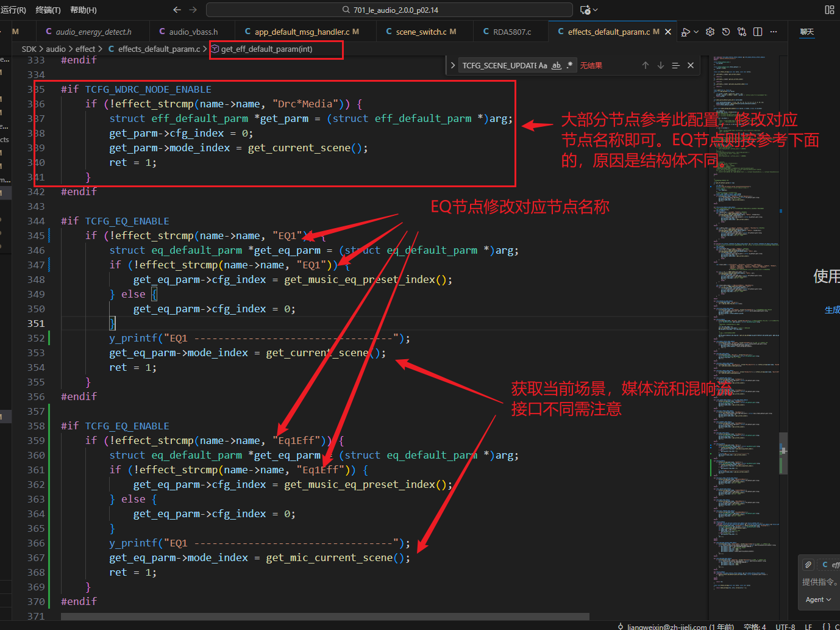Go to previous find match
The image size is (840, 630).
(x=646, y=65)
